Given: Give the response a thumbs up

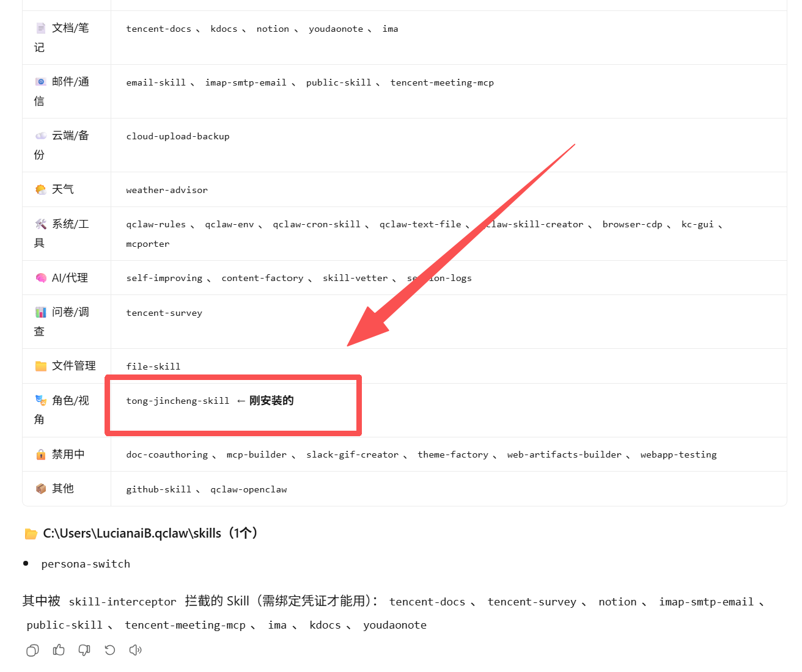Looking at the screenshot, I should pos(59,650).
